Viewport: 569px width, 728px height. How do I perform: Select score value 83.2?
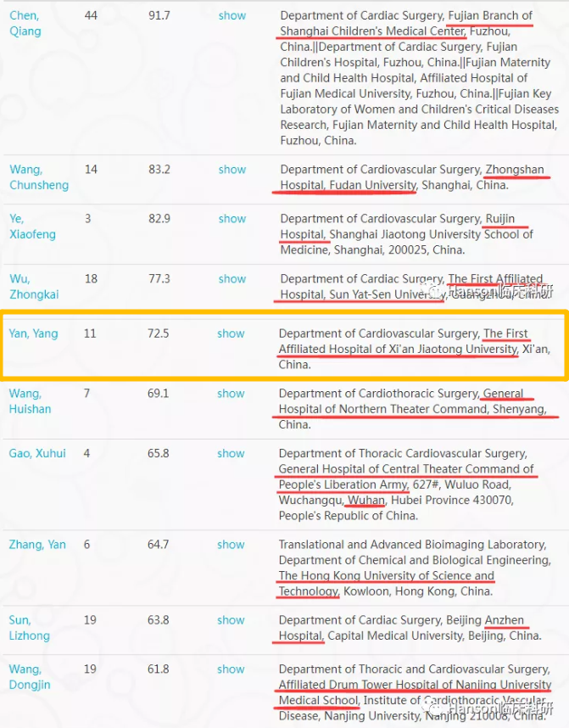coord(159,170)
